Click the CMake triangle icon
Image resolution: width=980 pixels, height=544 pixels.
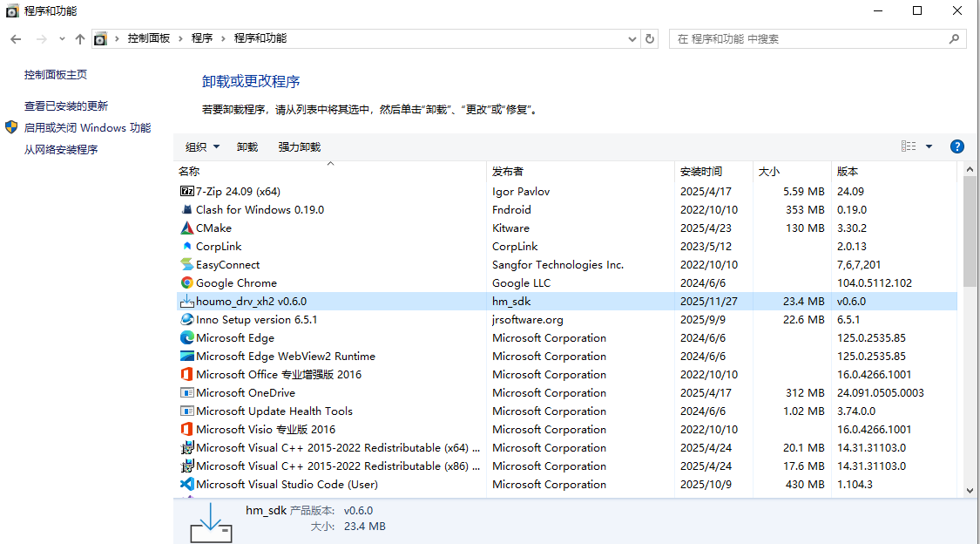(187, 228)
